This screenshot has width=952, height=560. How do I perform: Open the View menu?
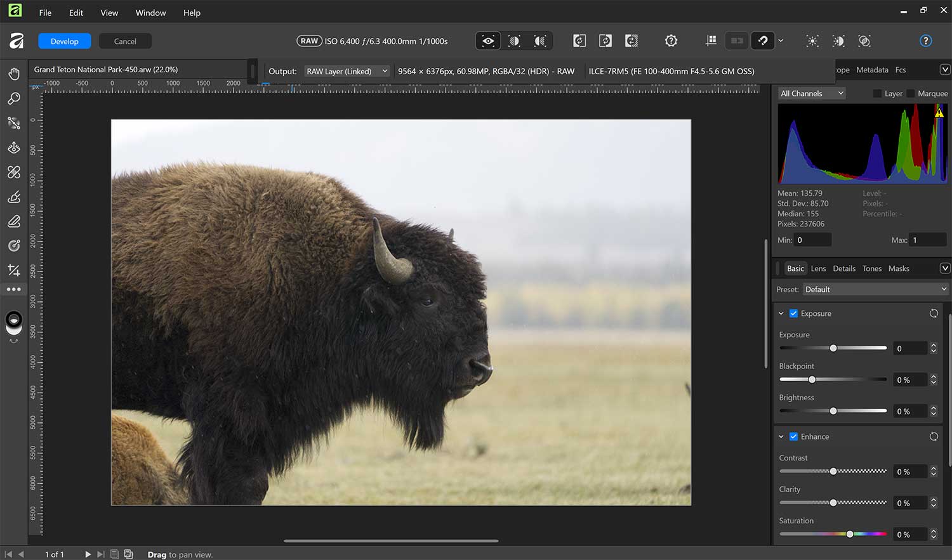pyautogui.click(x=109, y=13)
